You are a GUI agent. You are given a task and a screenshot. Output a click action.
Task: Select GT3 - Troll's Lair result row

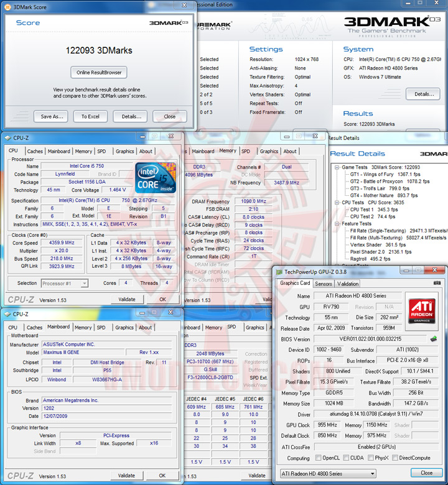pos(380,188)
